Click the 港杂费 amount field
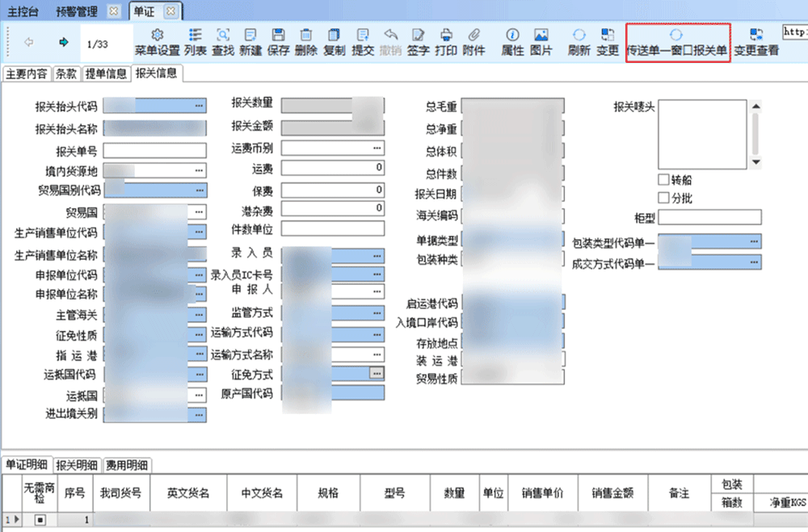808x532 pixels. [333, 208]
